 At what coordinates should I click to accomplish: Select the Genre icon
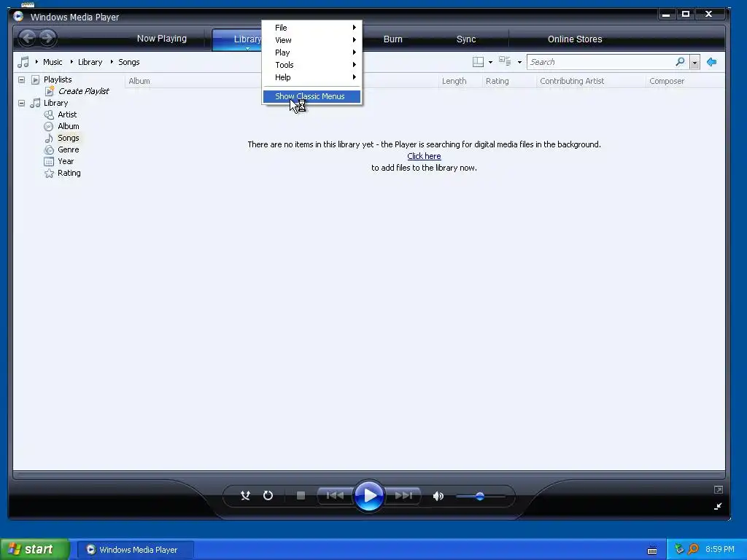coord(49,150)
